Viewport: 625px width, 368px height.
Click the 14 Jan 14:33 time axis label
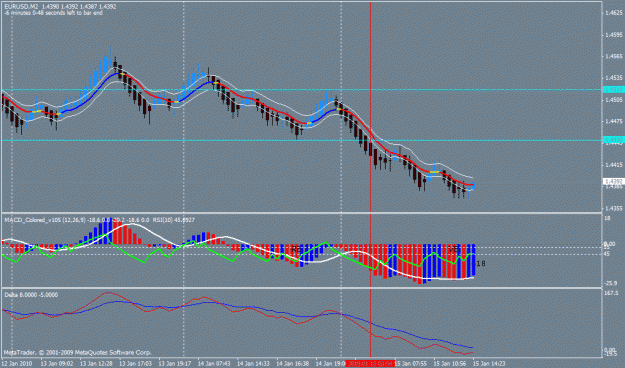pos(254,364)
